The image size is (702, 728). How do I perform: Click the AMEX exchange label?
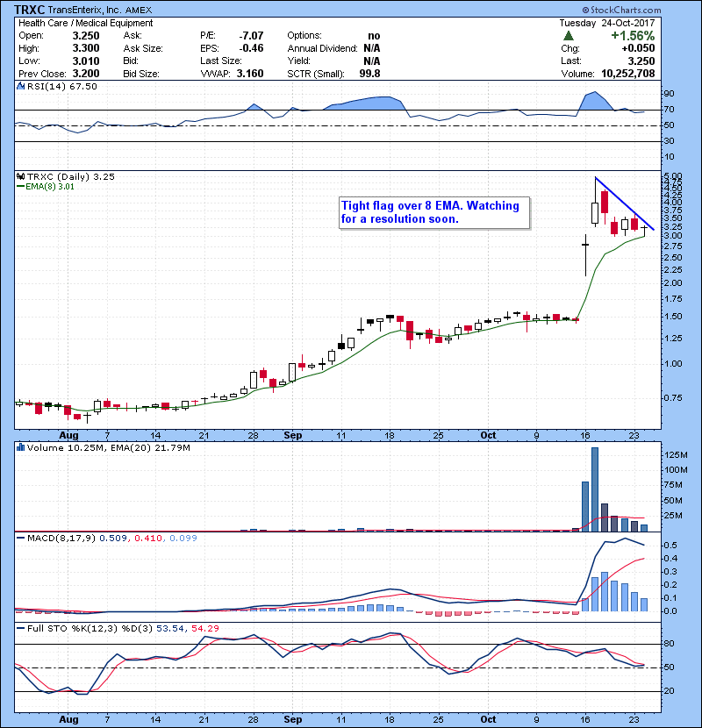point(138,11)
